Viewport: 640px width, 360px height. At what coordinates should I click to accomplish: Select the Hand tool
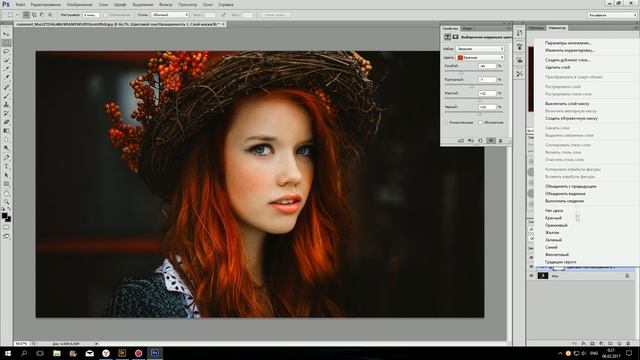[6, 193]
